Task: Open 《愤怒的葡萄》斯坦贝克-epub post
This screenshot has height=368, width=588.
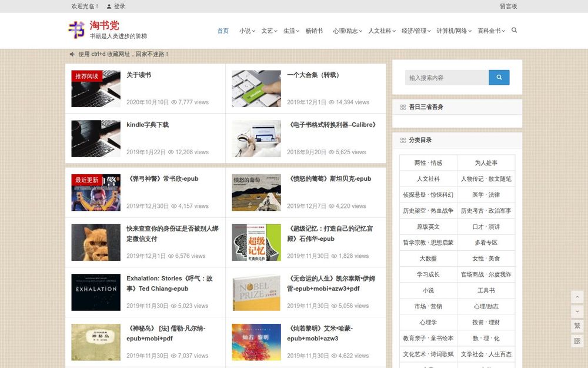Action: [329, 179]
